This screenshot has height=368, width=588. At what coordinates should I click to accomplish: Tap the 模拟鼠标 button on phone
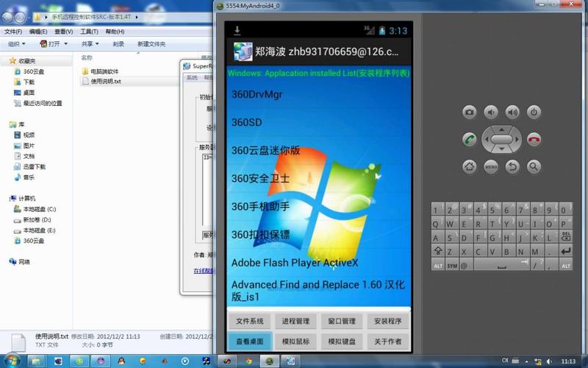pyautogui.click(x=296, y=342)
